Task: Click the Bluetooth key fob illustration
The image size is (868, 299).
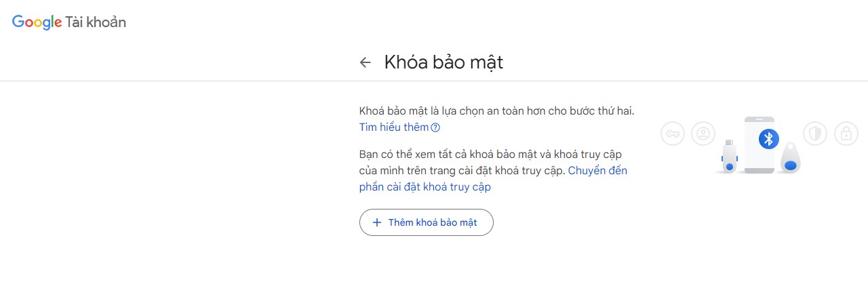Action: [x=789, y=159]
